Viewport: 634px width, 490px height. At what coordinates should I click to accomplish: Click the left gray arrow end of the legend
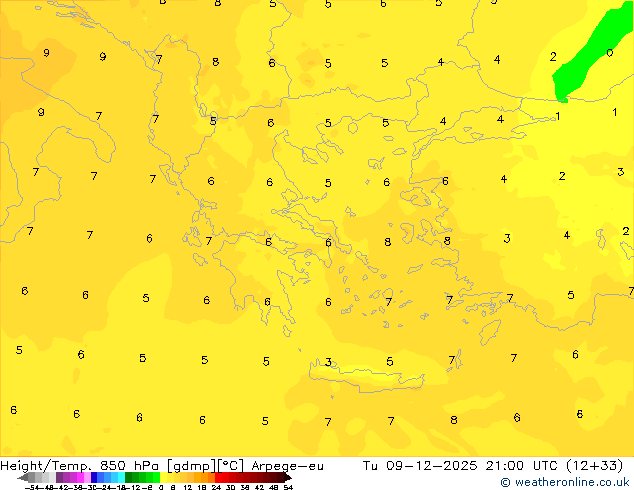pyautogui.click(x=23, y=478)
